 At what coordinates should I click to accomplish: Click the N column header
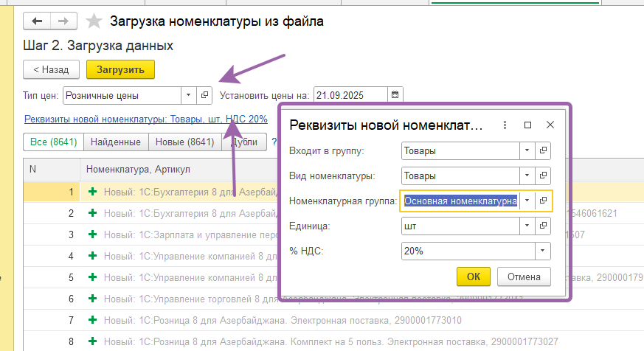tap(52, 170)
